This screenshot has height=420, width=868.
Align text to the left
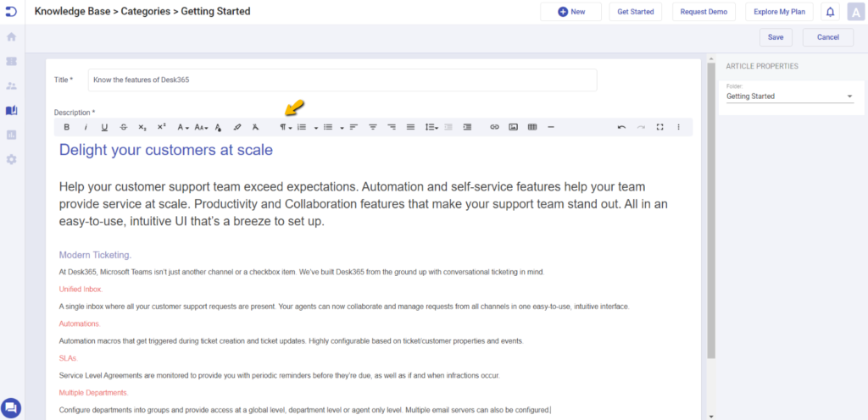353,127
